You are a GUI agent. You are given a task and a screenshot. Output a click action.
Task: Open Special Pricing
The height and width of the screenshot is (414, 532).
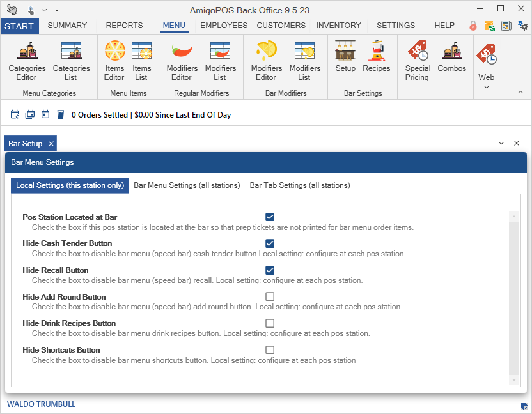[417, 61]
